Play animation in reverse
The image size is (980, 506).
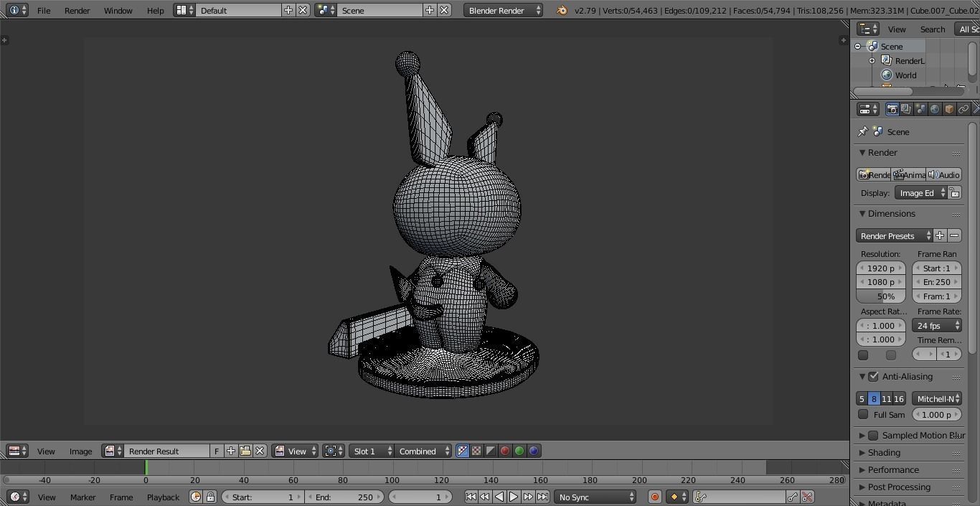(499, 497)
